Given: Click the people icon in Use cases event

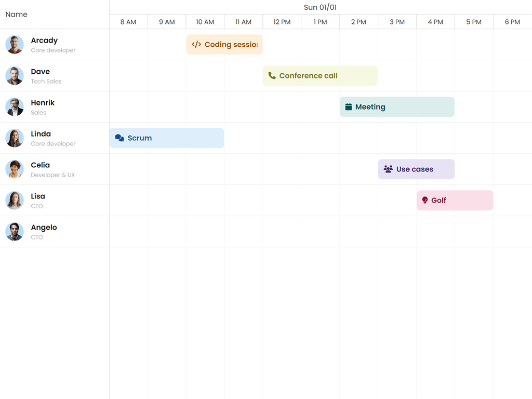Looking at the screenshot, I should tap(388, 169).
